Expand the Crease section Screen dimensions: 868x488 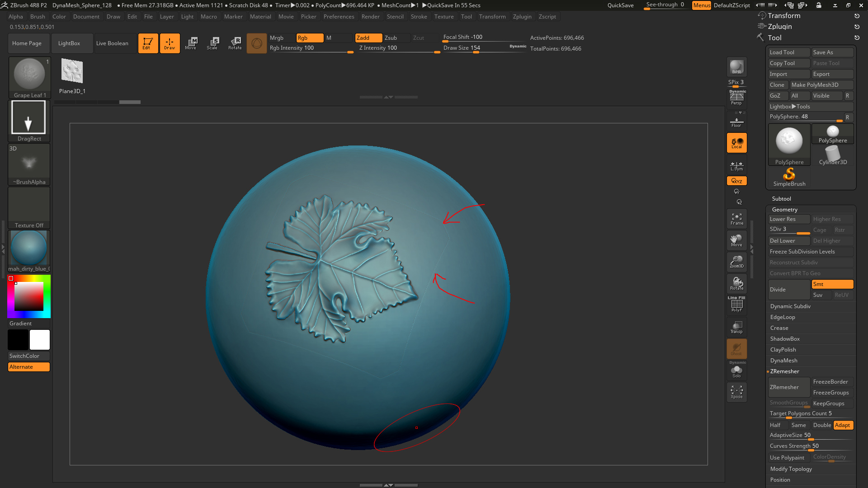(x=779, y=328)
